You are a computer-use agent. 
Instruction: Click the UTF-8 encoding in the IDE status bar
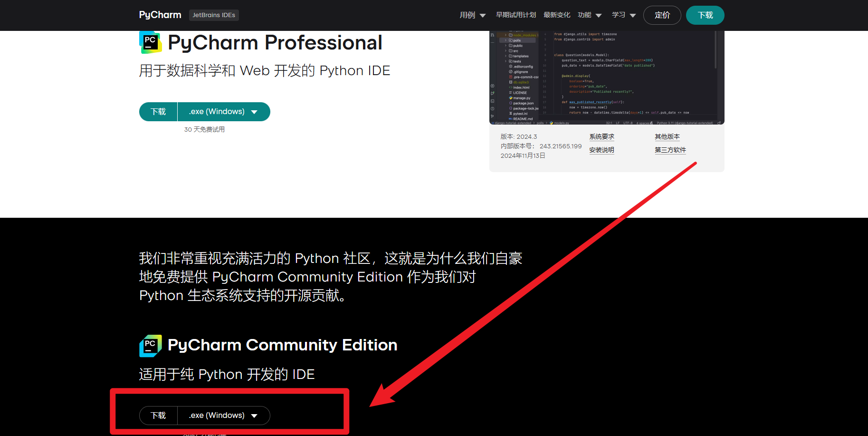[x=628, y=123]
